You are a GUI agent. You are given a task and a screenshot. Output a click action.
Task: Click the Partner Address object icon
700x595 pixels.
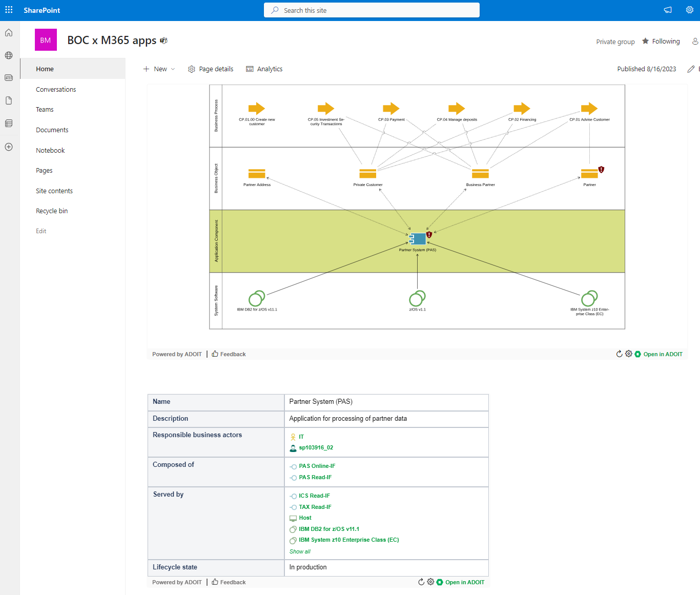tap(257, 173)
